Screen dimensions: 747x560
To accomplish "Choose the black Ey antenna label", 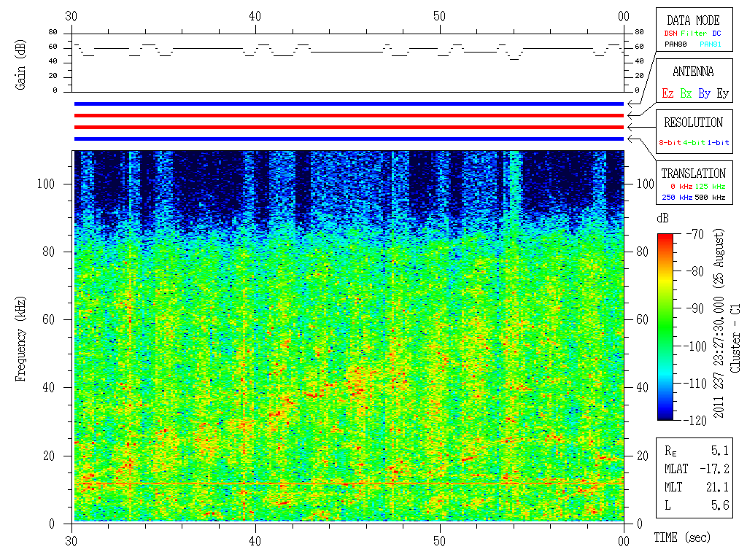I will (723, 93).
